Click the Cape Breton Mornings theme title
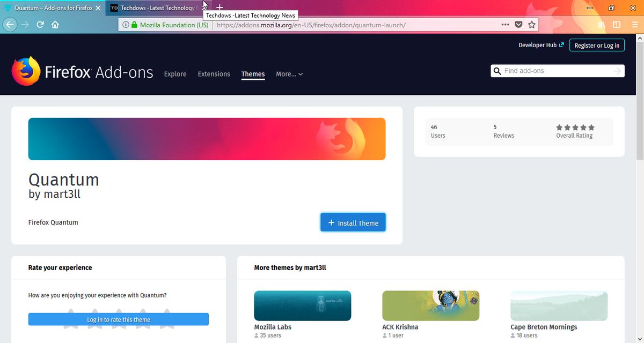The image size is (644, 343). click(544, 327)
